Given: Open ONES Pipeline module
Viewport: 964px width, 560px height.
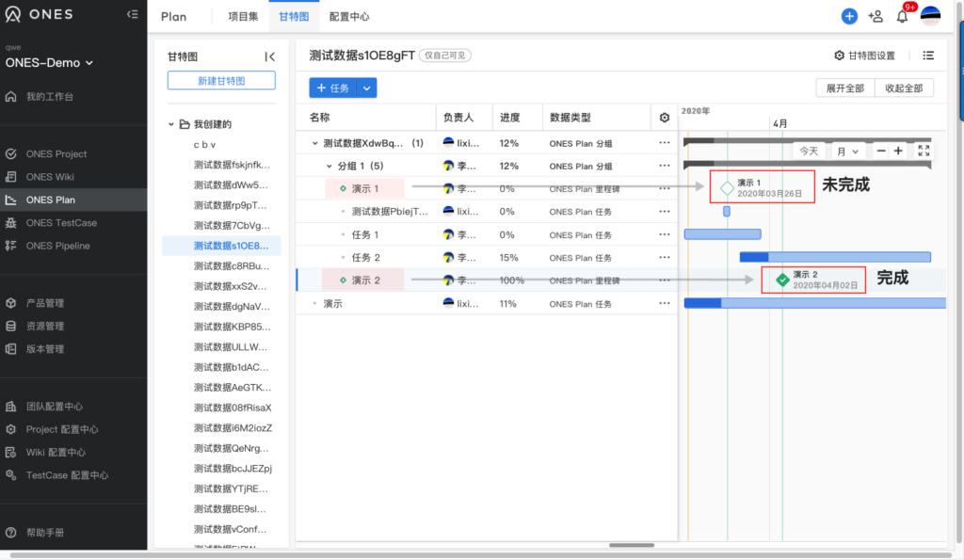Looking at the screenshot, I should tap(57, 246).
